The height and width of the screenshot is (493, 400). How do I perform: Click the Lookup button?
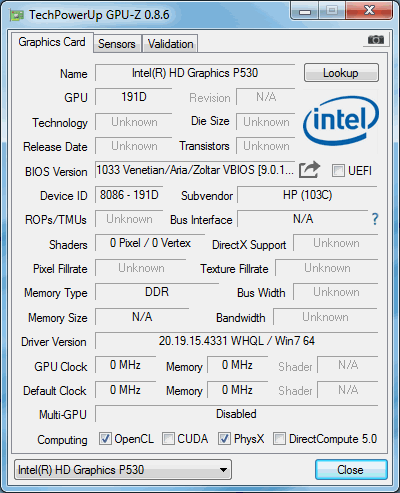pos(341,73)
